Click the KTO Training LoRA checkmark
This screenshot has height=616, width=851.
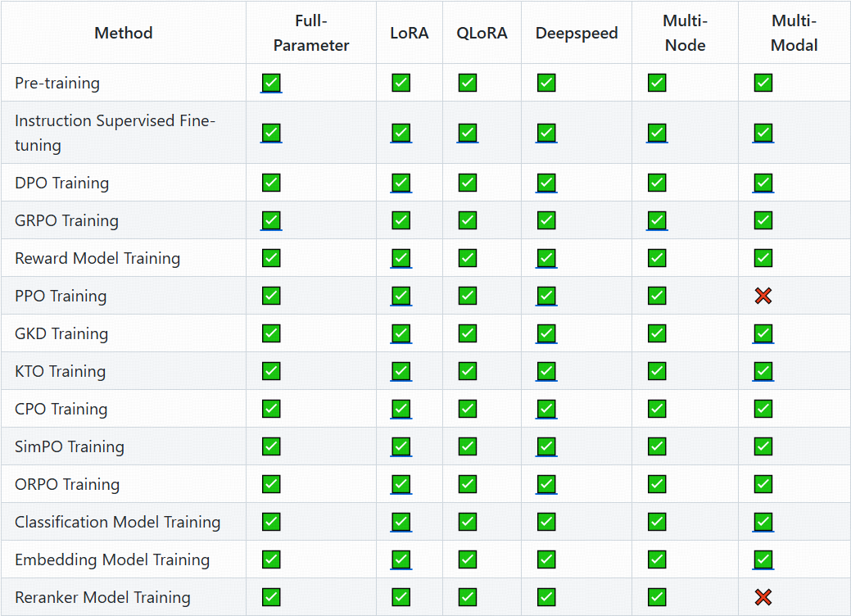[x=401, y=371]
